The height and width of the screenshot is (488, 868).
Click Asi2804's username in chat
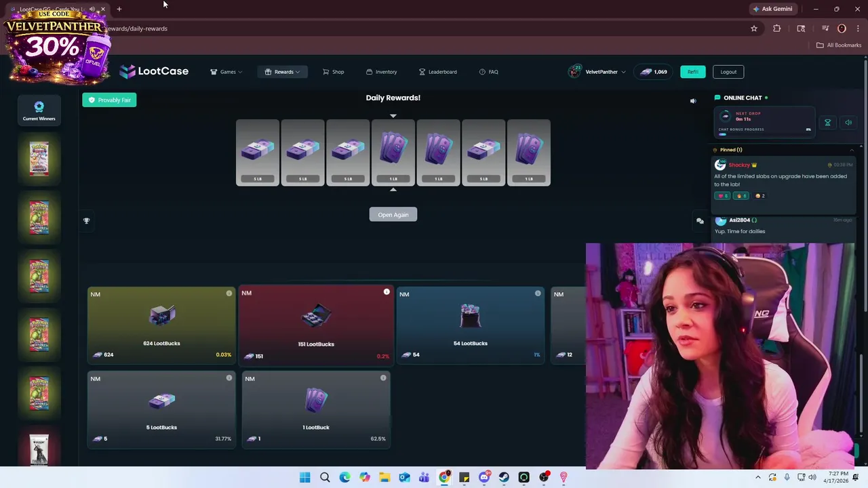tap(739, 220)
